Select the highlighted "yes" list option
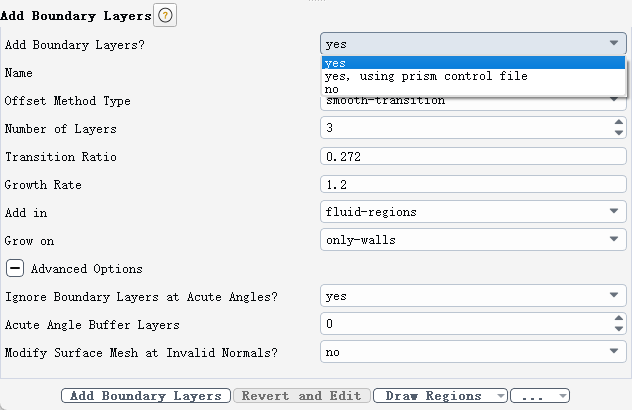 pyautogui.click(x=336, y=63)
